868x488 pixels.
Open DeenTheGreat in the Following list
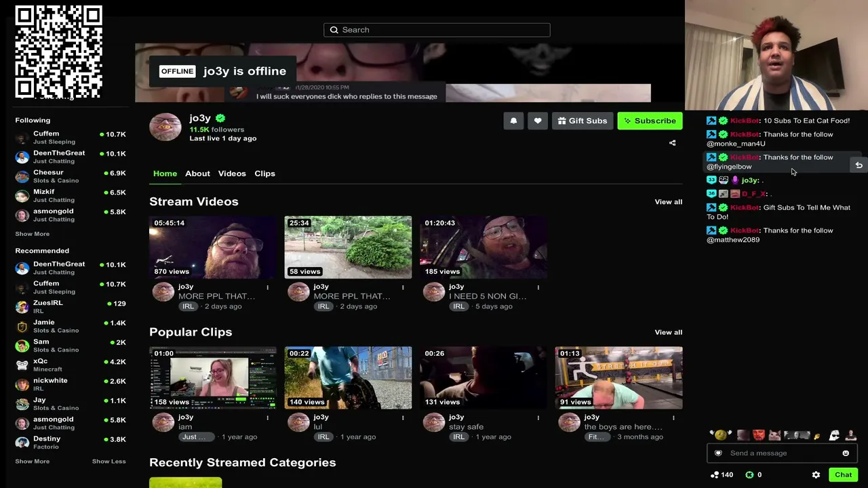71,157
